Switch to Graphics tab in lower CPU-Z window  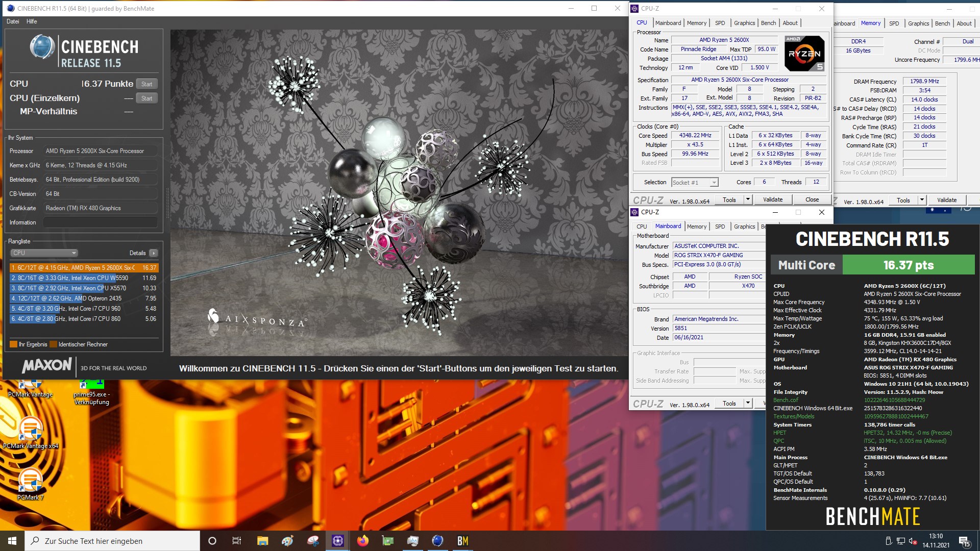[x=745, y=227]
